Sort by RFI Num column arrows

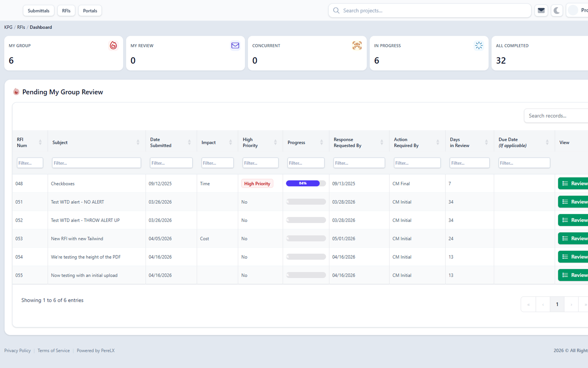pos(40,142)
